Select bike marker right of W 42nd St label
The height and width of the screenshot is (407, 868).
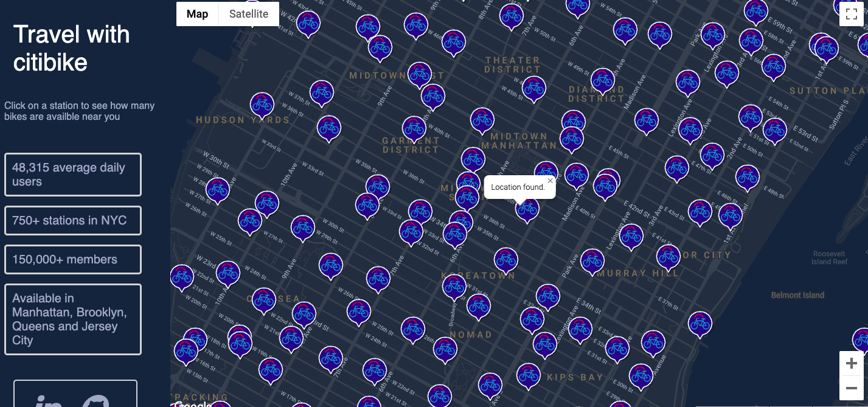(308, 24)
